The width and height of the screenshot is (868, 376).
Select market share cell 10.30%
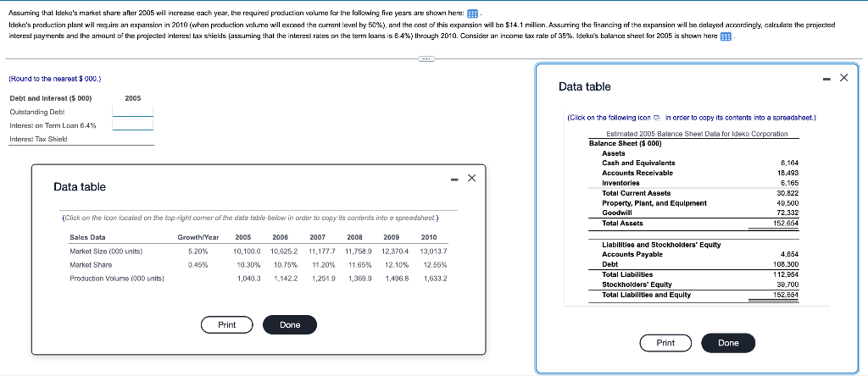(x=248, y=265)
